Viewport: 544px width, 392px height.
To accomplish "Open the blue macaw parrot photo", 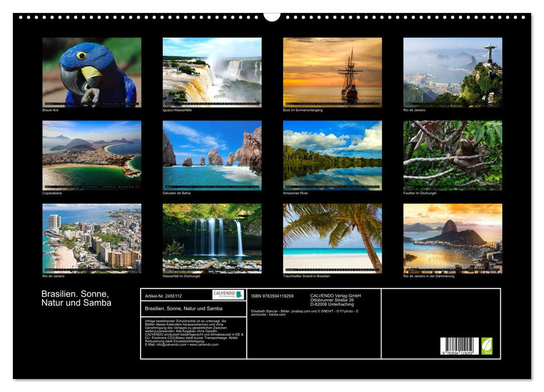I will (x=91, y=72).
